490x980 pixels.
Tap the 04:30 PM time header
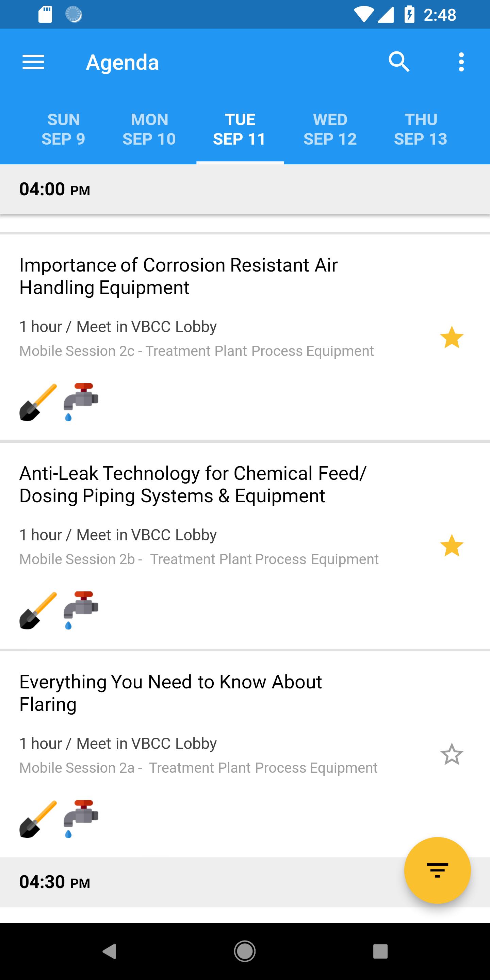point(55,882)
